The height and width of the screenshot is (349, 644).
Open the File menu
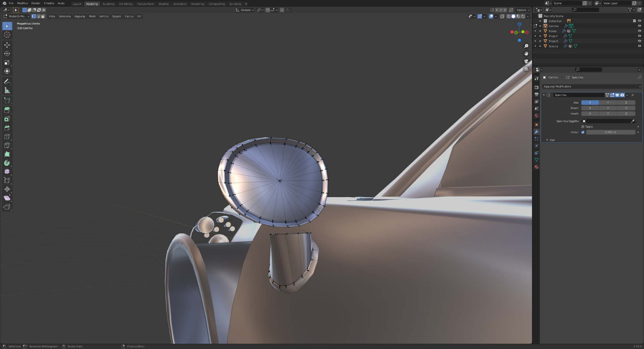11,3
